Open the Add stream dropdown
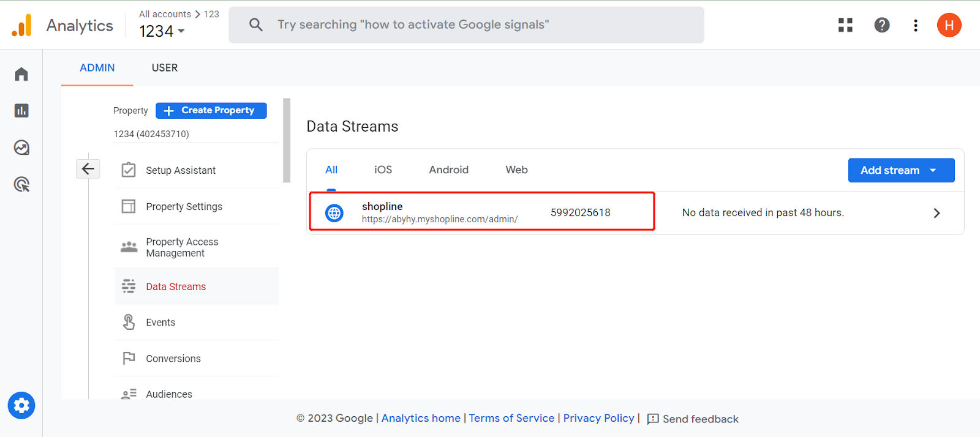Viewport: 980px width, 437px height. [900, 170]
